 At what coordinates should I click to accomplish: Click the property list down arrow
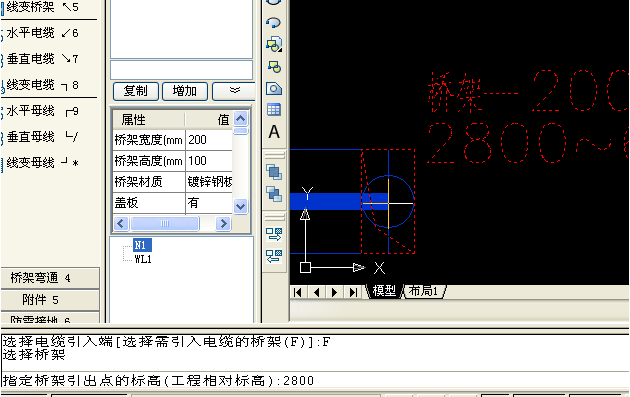coord(240,207)
